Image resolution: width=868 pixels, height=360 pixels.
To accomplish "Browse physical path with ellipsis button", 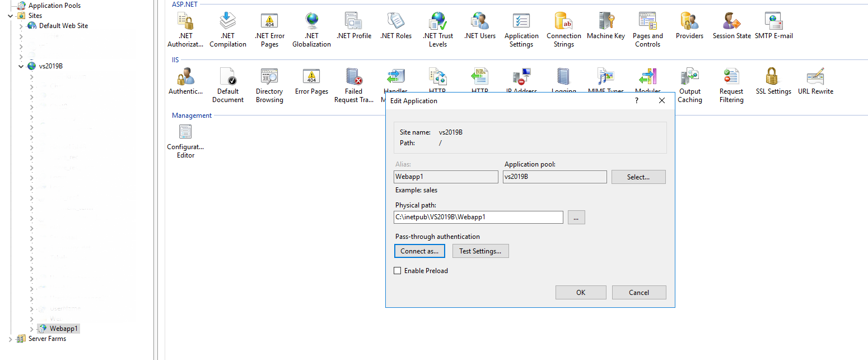I will click(576, 218).
